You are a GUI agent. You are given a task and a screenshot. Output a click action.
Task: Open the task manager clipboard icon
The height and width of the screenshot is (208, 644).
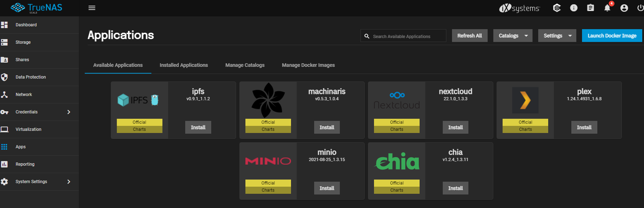click(x=591, y=8)
